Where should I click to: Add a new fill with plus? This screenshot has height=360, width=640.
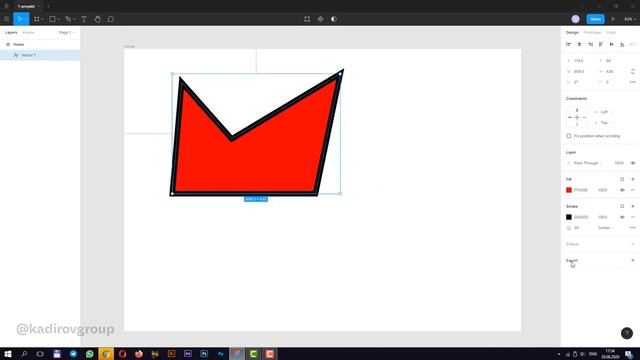(633, 179)
